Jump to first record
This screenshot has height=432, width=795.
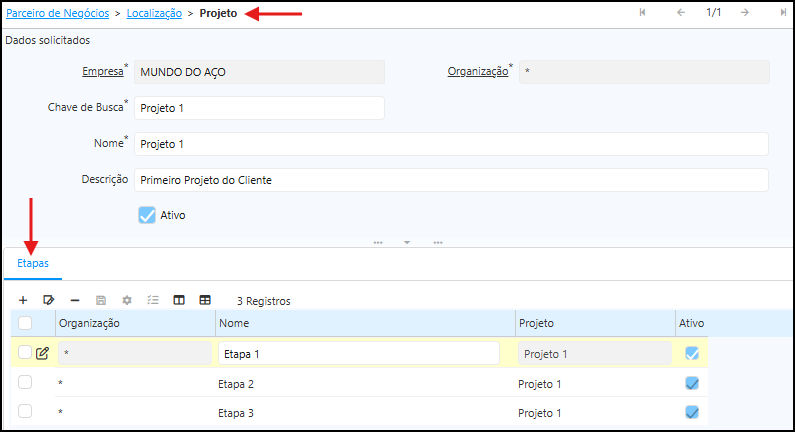[642, 12]
